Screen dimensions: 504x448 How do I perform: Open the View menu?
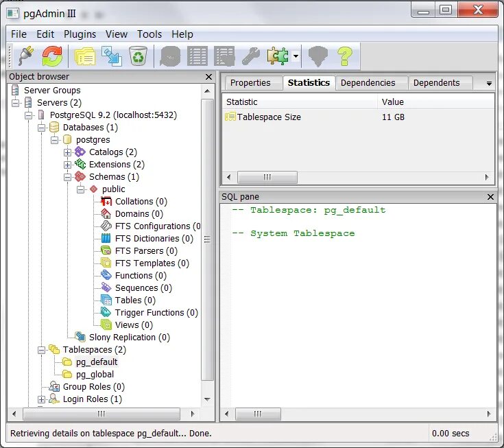[117, 34]
